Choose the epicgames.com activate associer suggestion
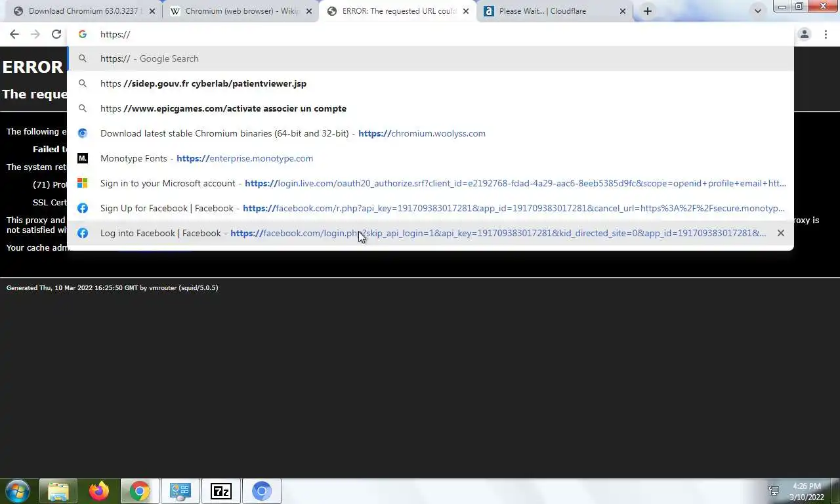This screenshot has width=840, height=504. (430, 108)
